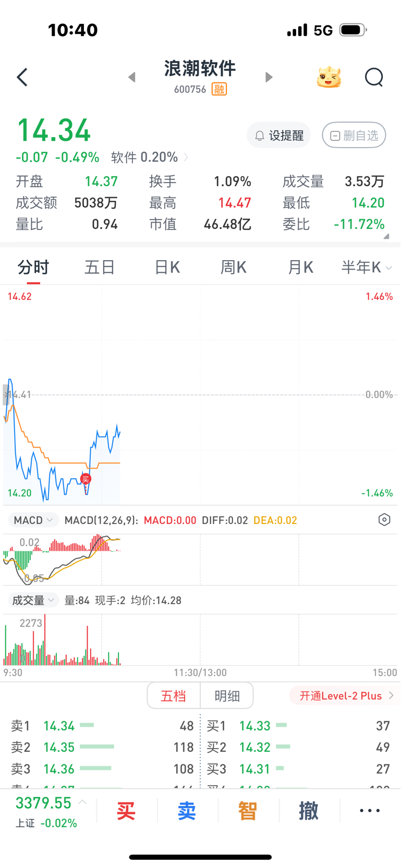Remove stock from watchlist with 删自选
This screenshot has height=868, width=401.
coord(354,136)
